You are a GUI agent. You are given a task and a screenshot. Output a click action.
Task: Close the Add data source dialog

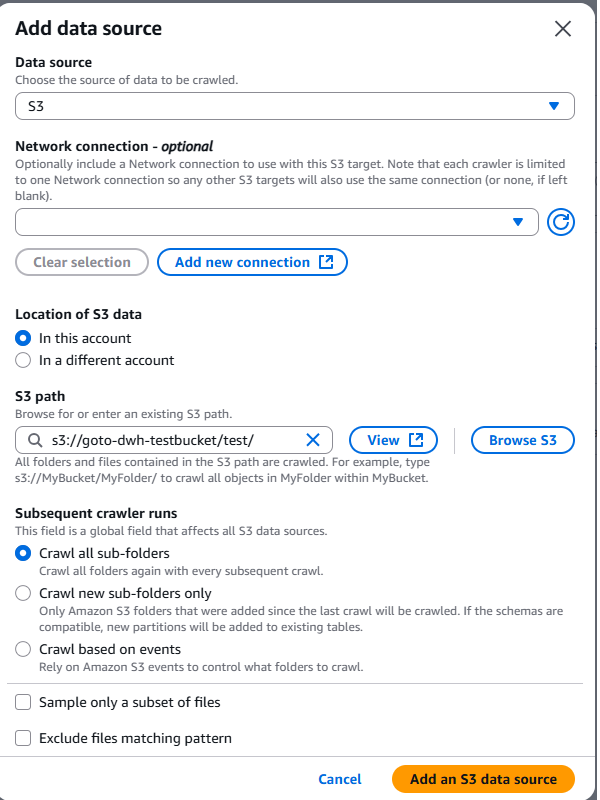(x=563, y=29)
